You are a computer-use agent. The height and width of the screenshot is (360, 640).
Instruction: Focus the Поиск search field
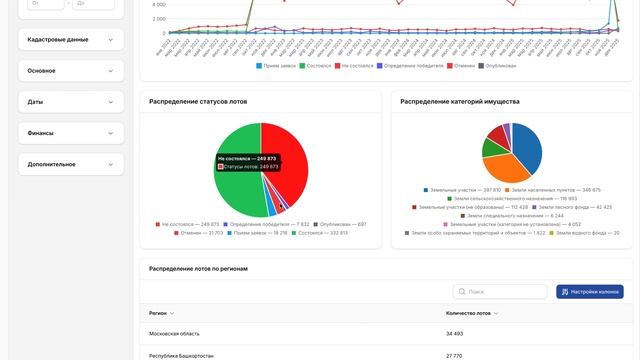point(500,291)
